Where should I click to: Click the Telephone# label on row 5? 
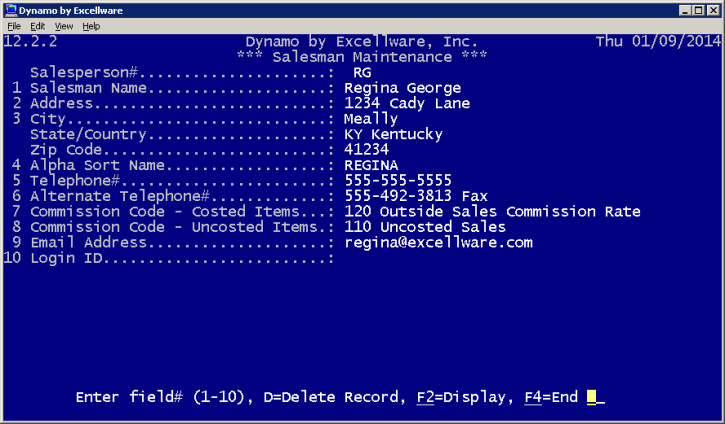click(75, 180)
